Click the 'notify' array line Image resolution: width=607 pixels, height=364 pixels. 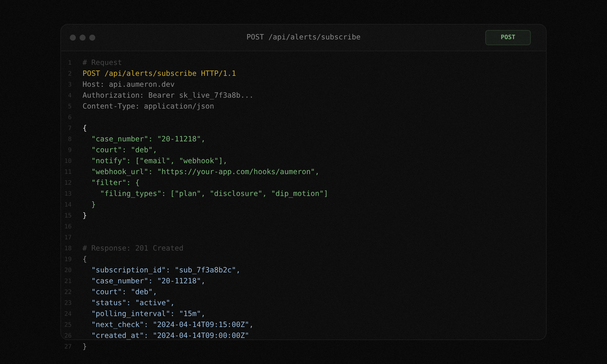pyautogui.click(x=159, y=161)
